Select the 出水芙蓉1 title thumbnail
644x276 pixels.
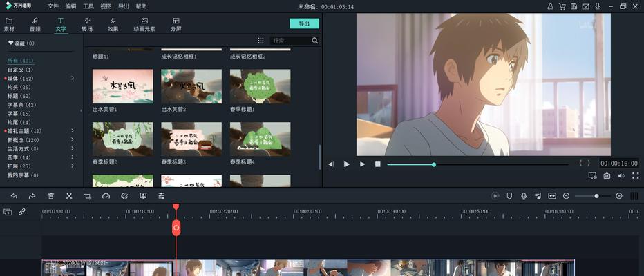[x=123, y=86]
